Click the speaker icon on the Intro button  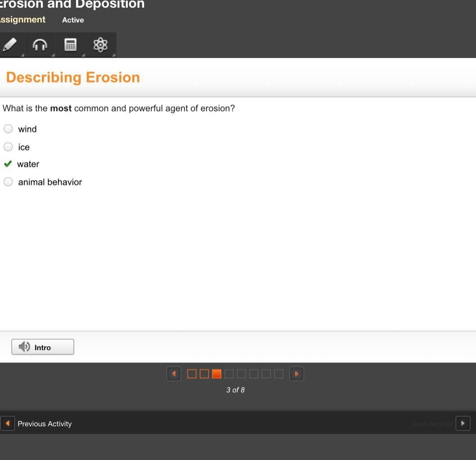click(x=25, y=347)
